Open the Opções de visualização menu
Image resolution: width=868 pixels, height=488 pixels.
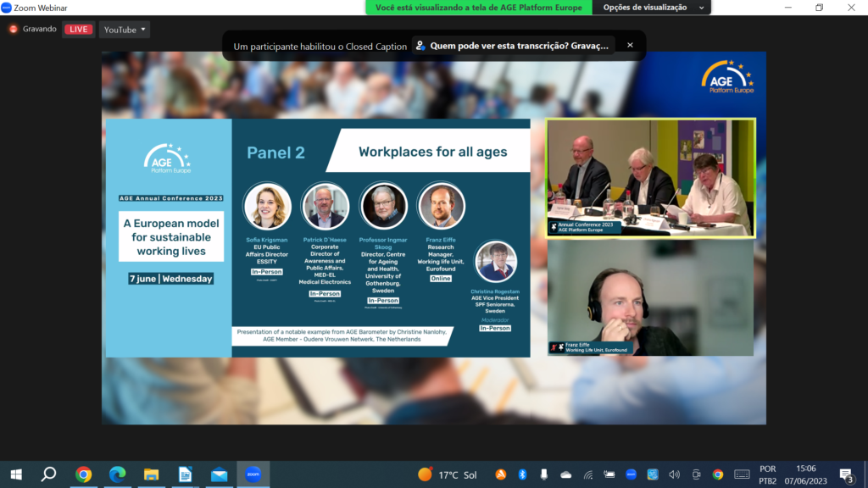(652, 7)
